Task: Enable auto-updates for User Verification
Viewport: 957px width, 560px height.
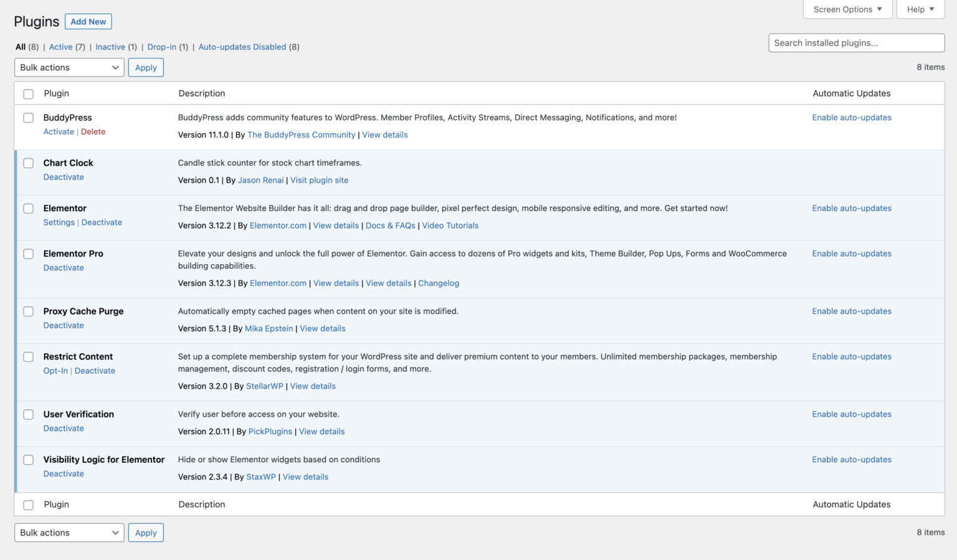Action: pyautogui.click(x=852, y=414)
